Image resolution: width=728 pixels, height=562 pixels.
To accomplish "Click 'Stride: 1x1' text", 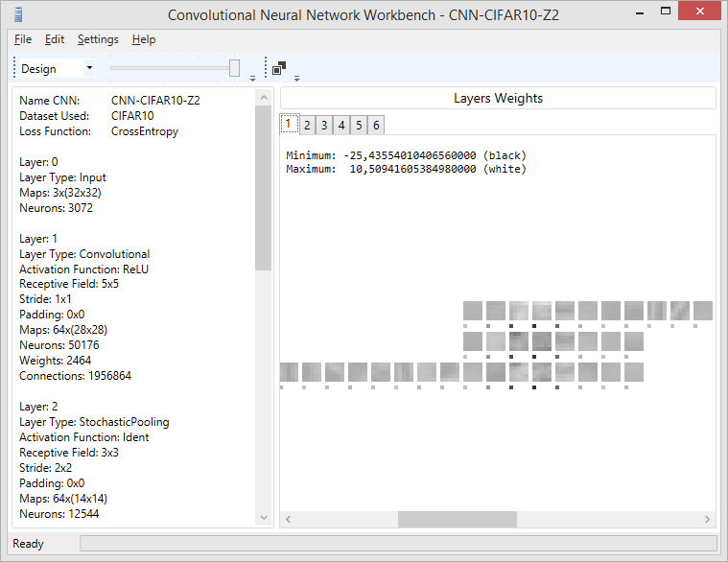I will point(45,299).
